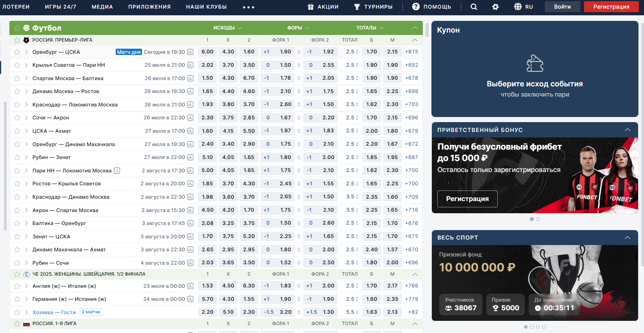Viewport: 644px width, 333px height.
Task: Click the 2 матча badge
Action: (x=91, y=312)
